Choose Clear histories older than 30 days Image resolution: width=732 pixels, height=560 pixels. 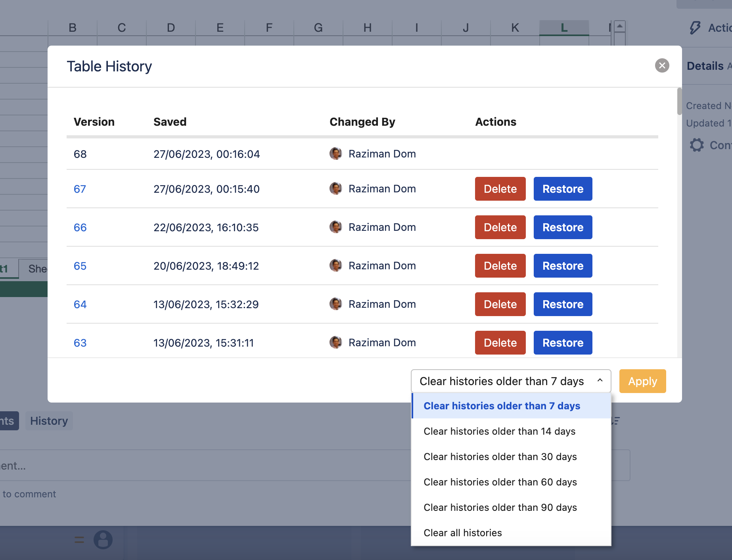tap(500, 457)
